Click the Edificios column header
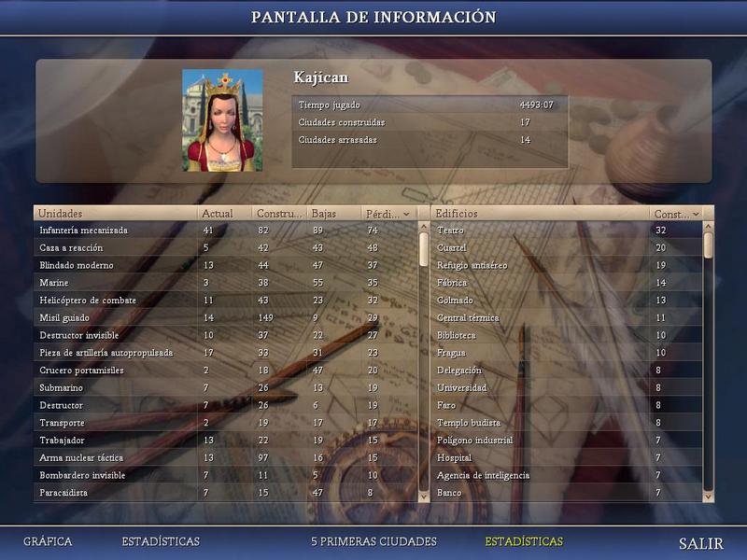This screenshot has width=747, height=560. pos(540,214)
